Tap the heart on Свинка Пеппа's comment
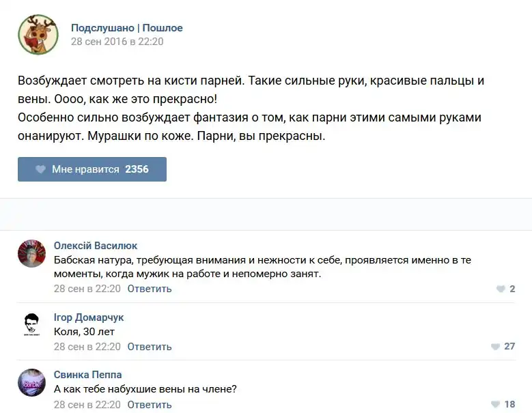 pos(495,405)
